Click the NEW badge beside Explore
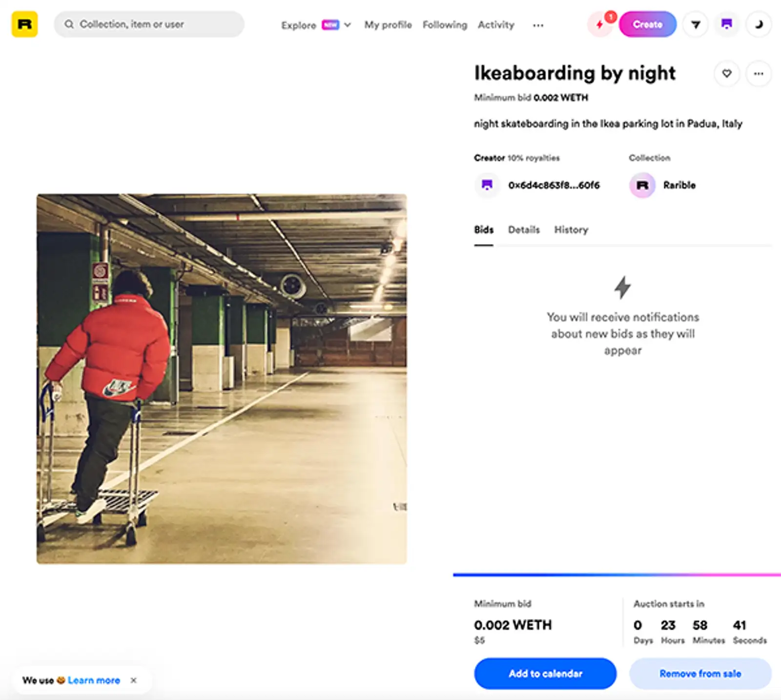Viewport: 781px width, 700px height. (x=330, y=24)
